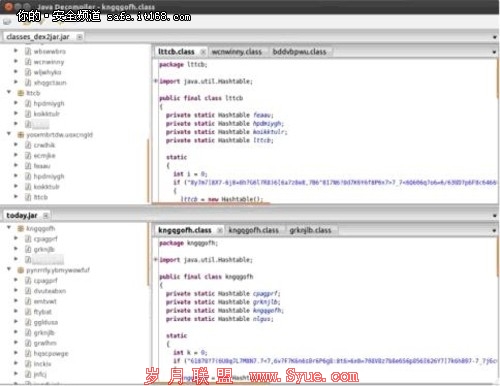
Task: Select koikktulr under lttcb package
Action: coord(46,114)
